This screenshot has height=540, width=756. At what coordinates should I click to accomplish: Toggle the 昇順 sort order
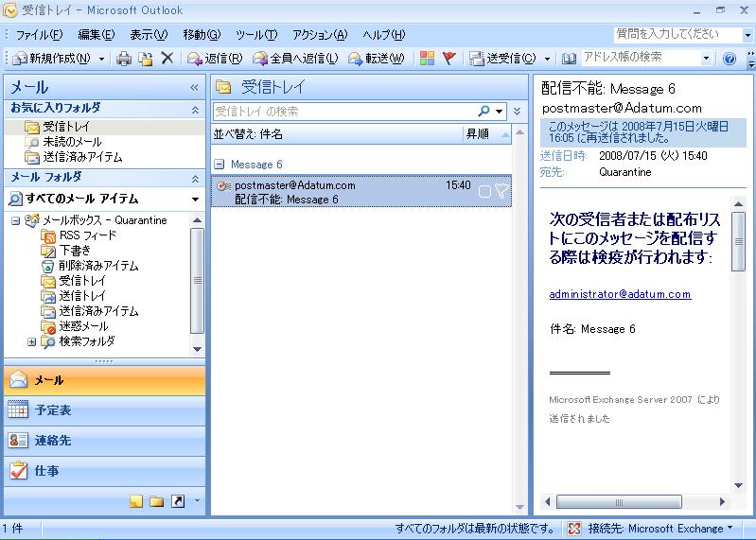point(486,134)
